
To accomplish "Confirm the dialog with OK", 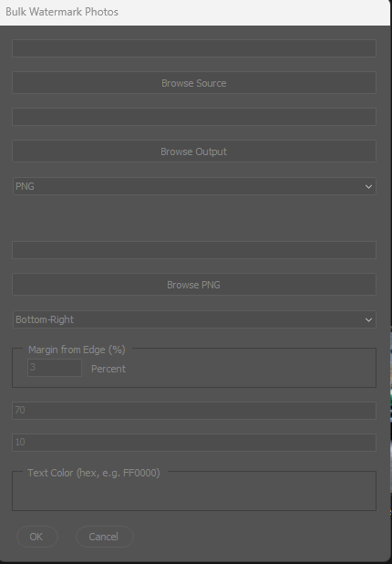I will [x=37, y=537].
